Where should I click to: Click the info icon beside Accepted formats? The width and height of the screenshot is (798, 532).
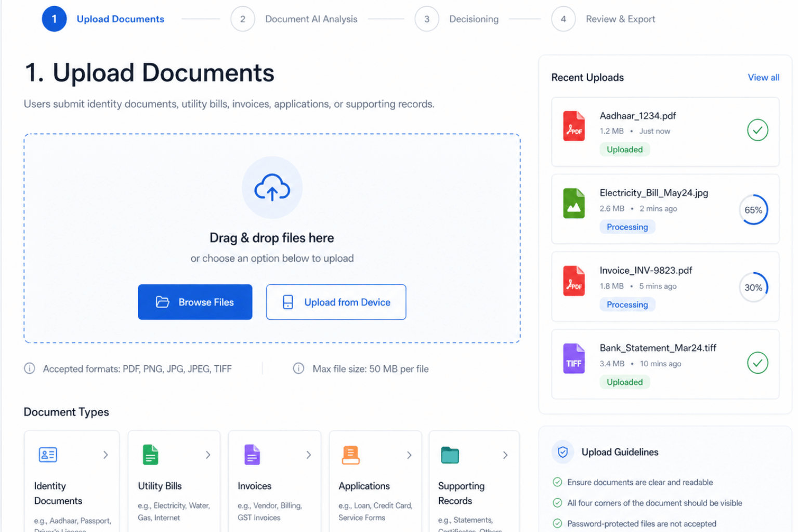coord(30,368)
